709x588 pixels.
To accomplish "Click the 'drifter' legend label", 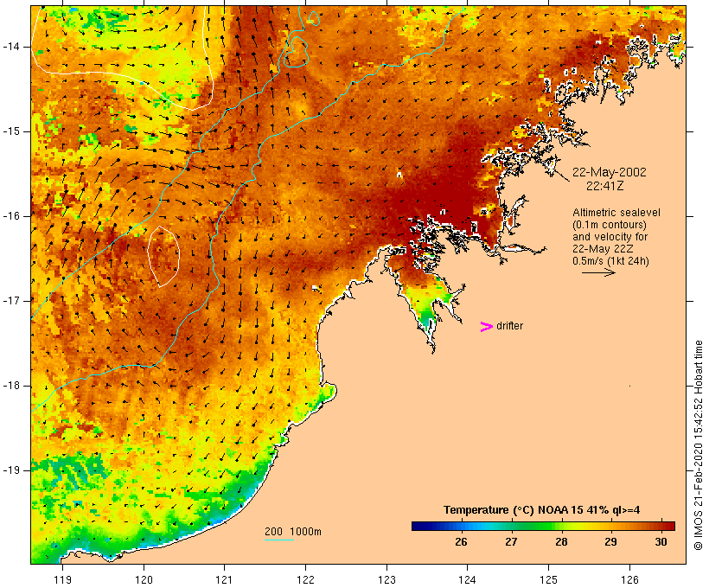I will tap(509, 326).
